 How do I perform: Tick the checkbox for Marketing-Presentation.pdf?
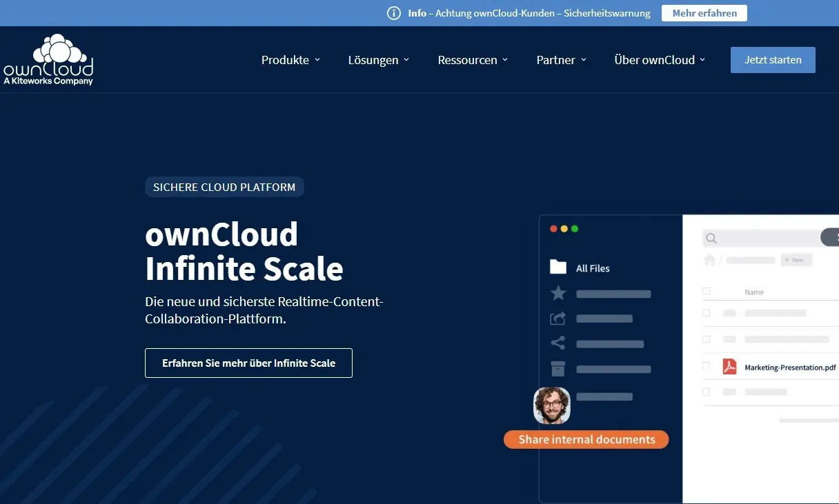point(706,367)
